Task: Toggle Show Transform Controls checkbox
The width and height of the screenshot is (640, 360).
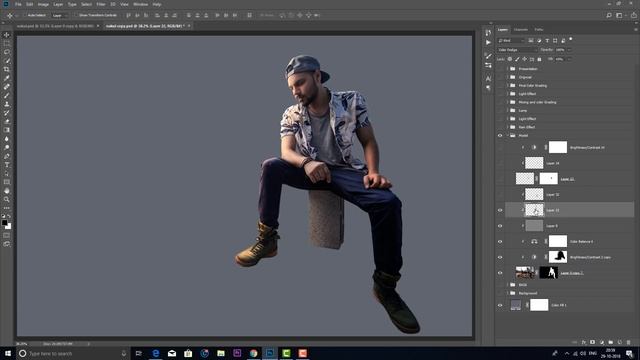Action: 76,16
